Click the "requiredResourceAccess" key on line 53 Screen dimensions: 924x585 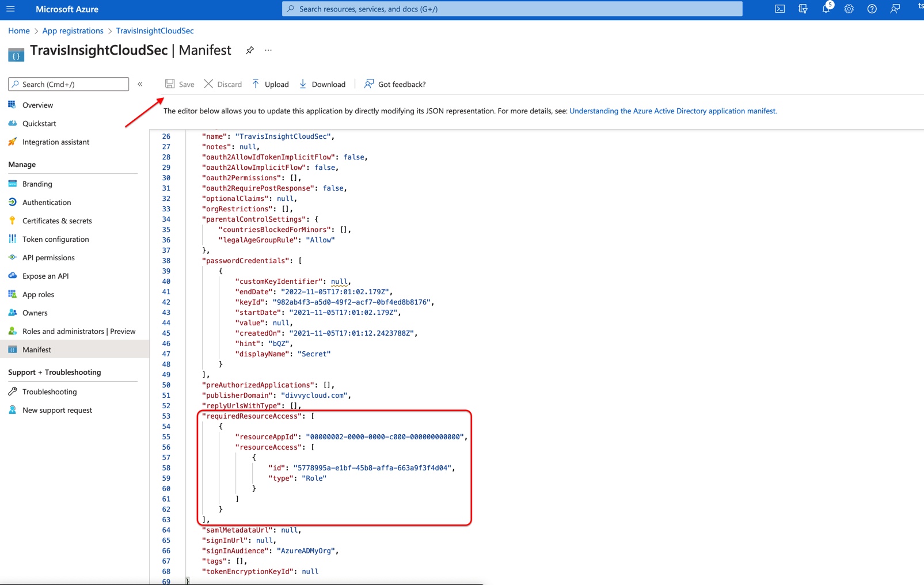coord(252,416)
